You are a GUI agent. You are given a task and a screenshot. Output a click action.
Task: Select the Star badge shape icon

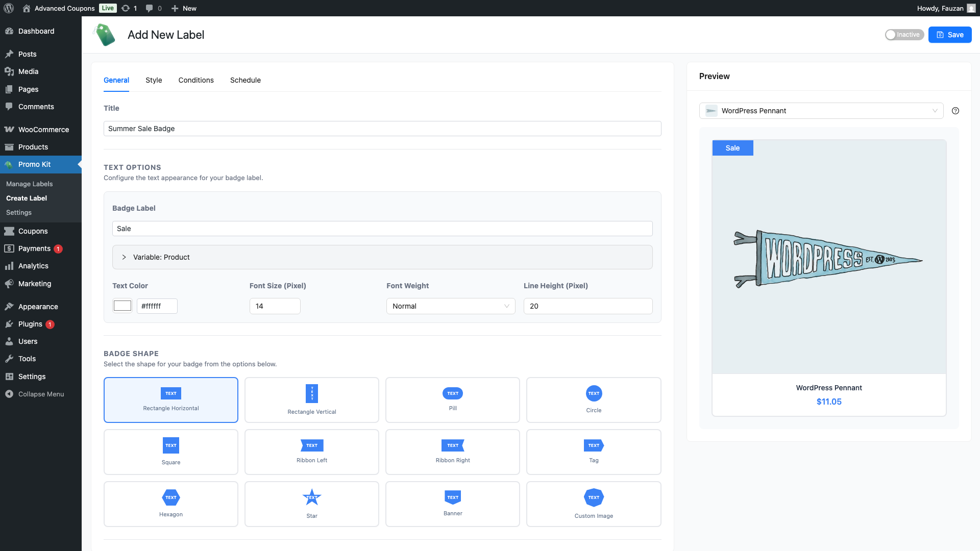click(x=312, y=497)
